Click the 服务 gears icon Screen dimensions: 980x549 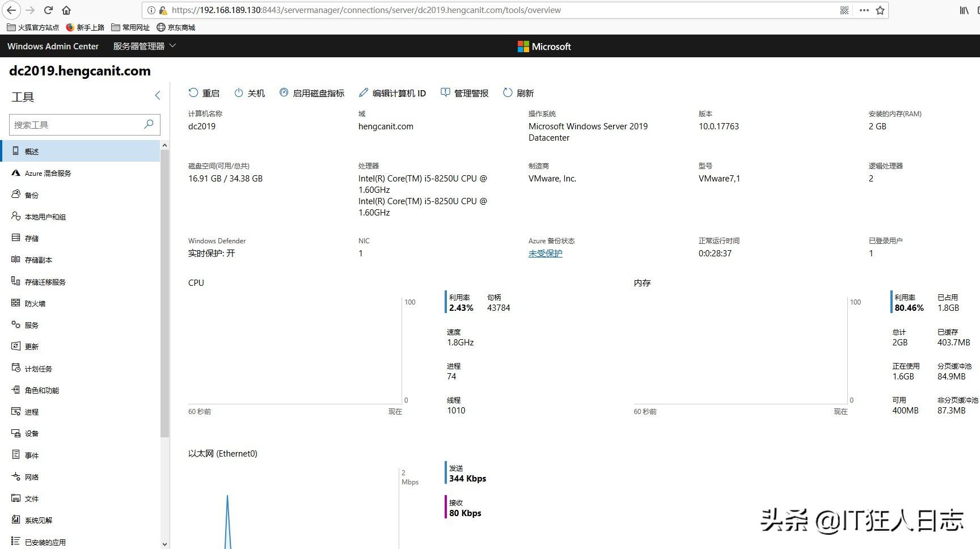[x=16, y=324]
